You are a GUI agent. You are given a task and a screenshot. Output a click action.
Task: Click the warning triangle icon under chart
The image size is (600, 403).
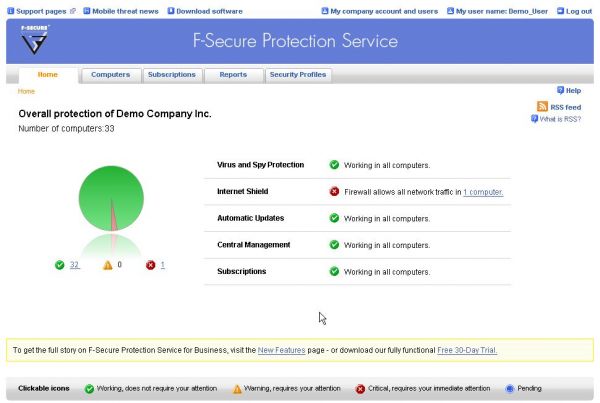pyautogui.click(x=108, y=265)
